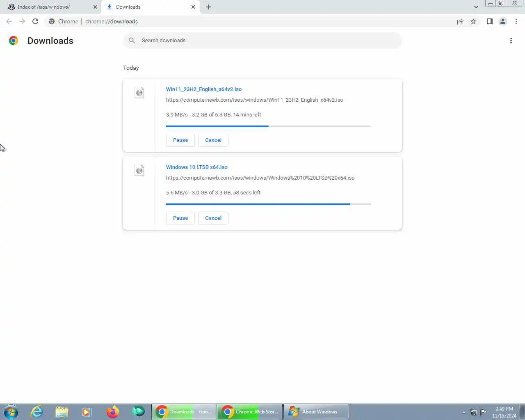This screenshot has width=525, height=420.
Task: Open the Chrome profile avatar
Action: click(502, 21)
